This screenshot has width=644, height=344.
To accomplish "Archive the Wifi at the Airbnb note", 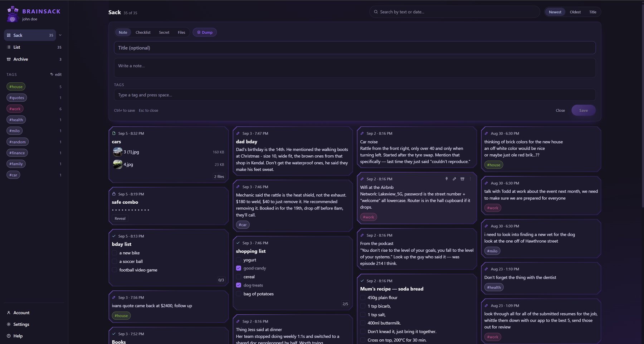I will click(x=462, y=179).
